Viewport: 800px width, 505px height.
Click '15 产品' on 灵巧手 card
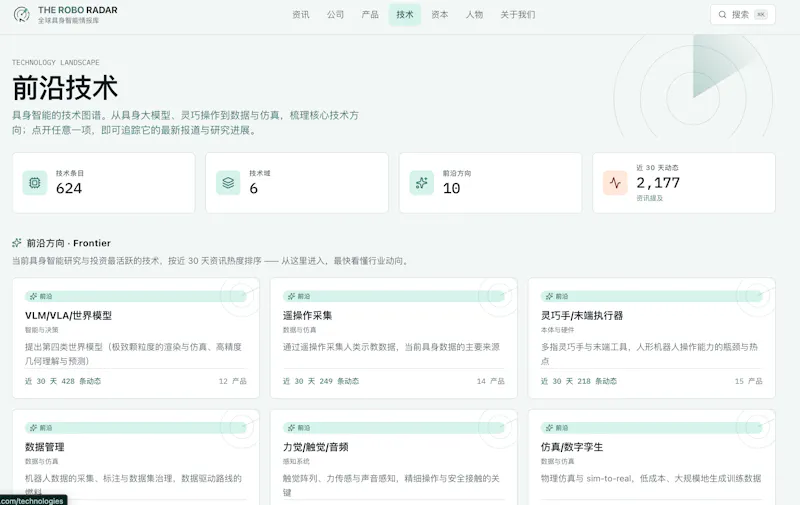748,381
